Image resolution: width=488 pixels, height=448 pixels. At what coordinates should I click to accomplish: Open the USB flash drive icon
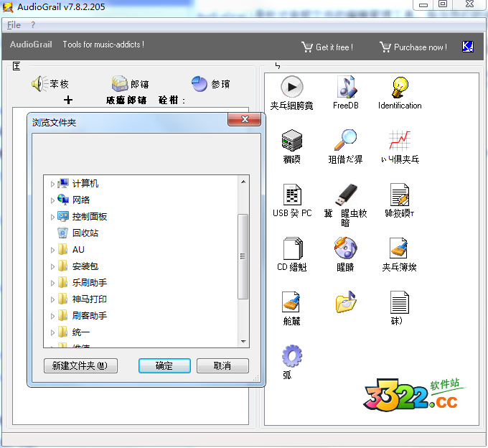[x=346, y=195]
